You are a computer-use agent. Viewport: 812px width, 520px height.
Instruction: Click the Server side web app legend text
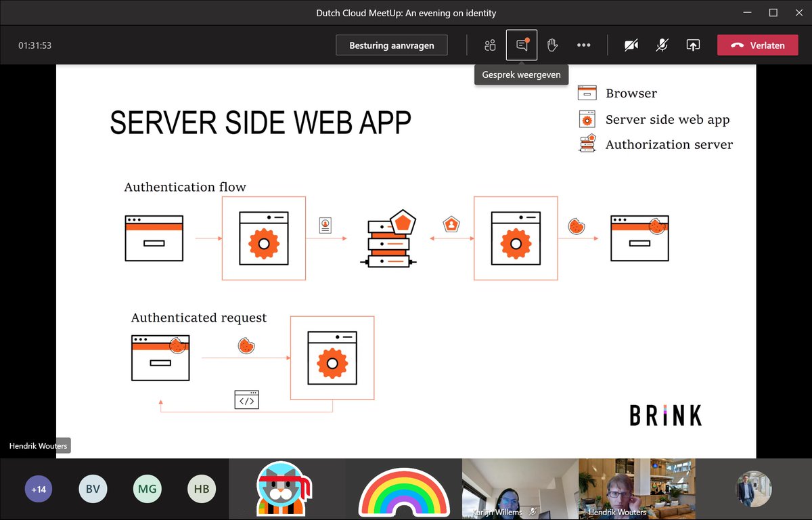pos(668,120)
